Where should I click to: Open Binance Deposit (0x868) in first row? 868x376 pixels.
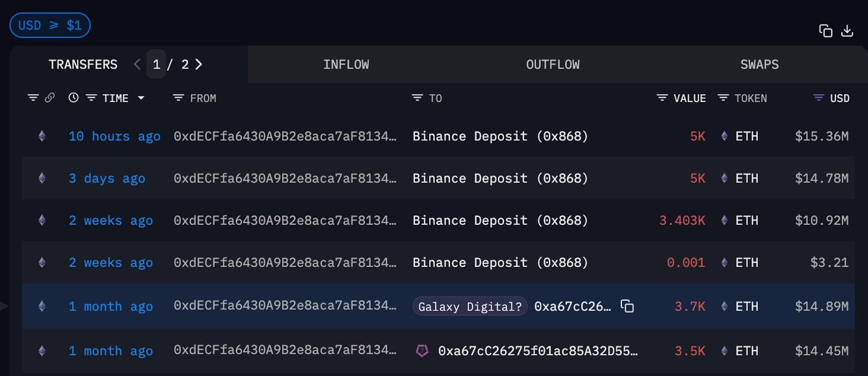pos(500,136)
